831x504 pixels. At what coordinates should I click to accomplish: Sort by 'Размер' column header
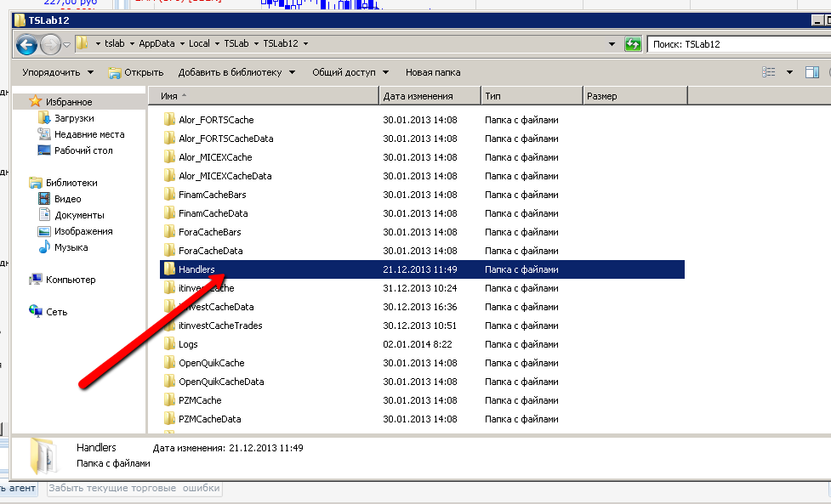(x=635, y=96)
